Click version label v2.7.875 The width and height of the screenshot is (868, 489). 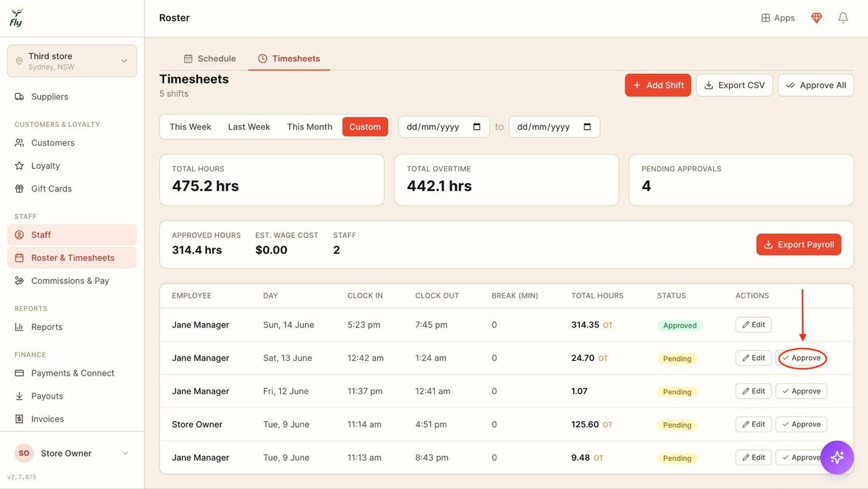pyautogui.click(x=22, y=477)
